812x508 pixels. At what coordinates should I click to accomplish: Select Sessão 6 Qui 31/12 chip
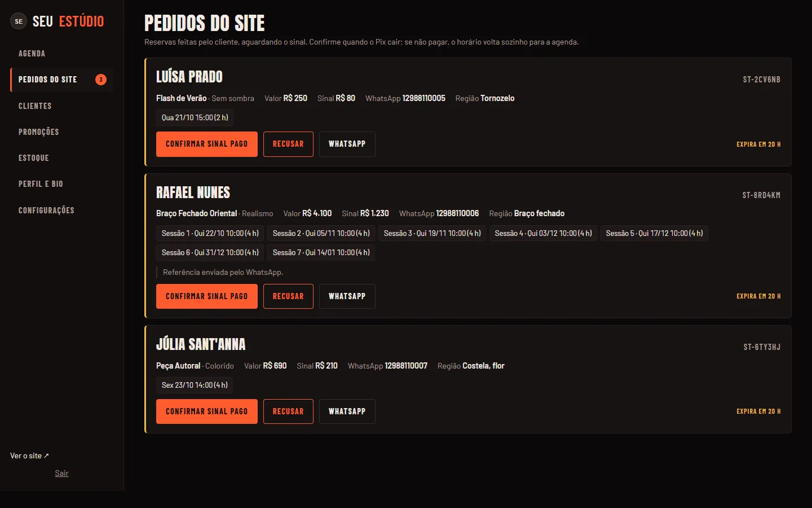(210, 252)
